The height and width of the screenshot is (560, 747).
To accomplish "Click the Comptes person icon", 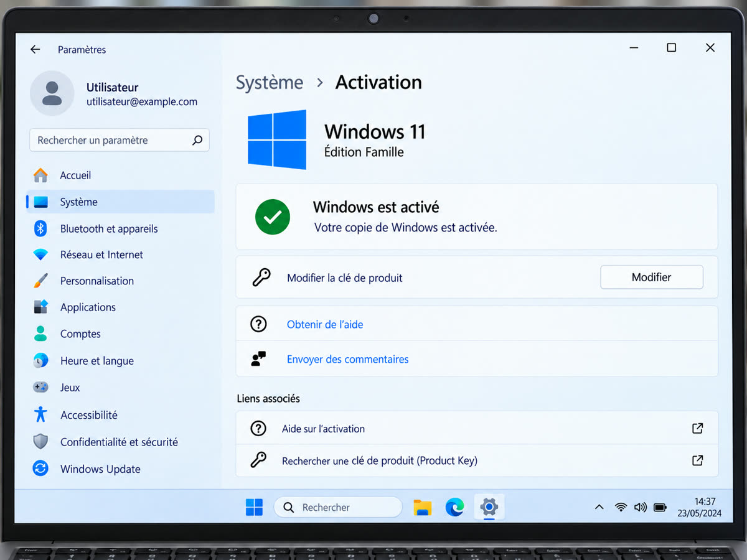I will 40,334.
